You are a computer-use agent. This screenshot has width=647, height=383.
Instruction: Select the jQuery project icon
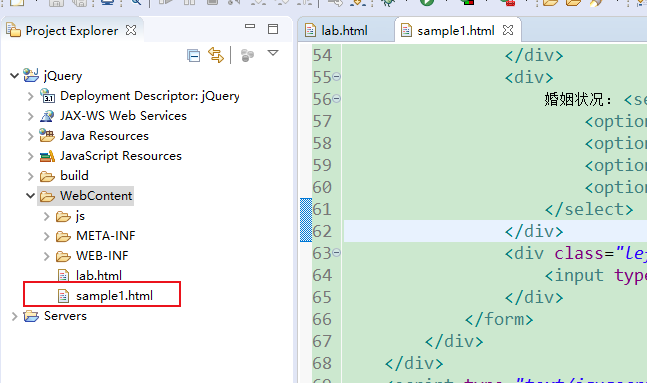click(x=31, y=75)
